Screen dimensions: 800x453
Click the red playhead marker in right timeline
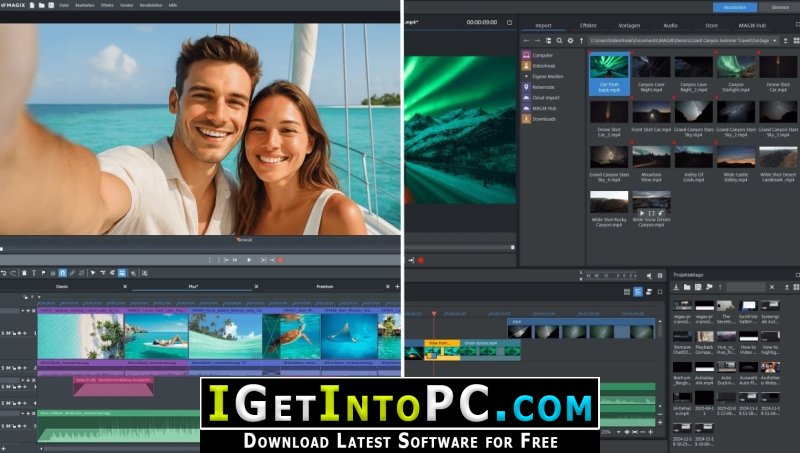point(434,314)
